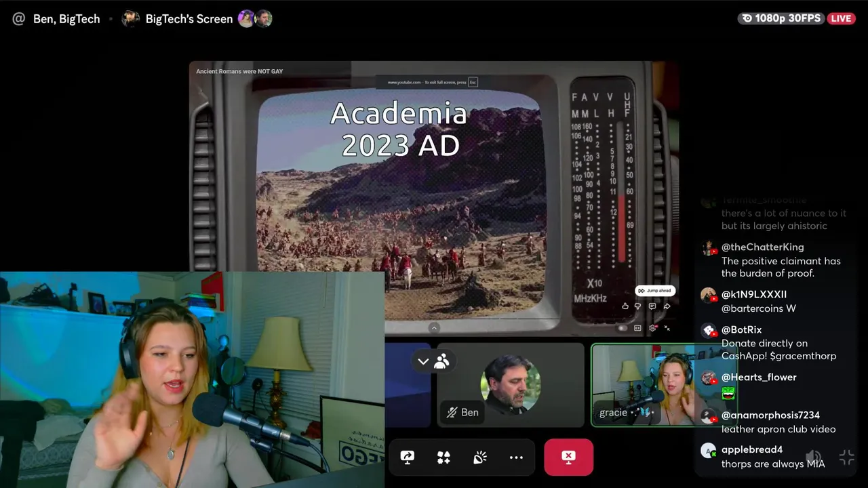Dislike the YouTube video with thumbs down
The width and height of the screenshot is (868, 488).
[638, 306]
